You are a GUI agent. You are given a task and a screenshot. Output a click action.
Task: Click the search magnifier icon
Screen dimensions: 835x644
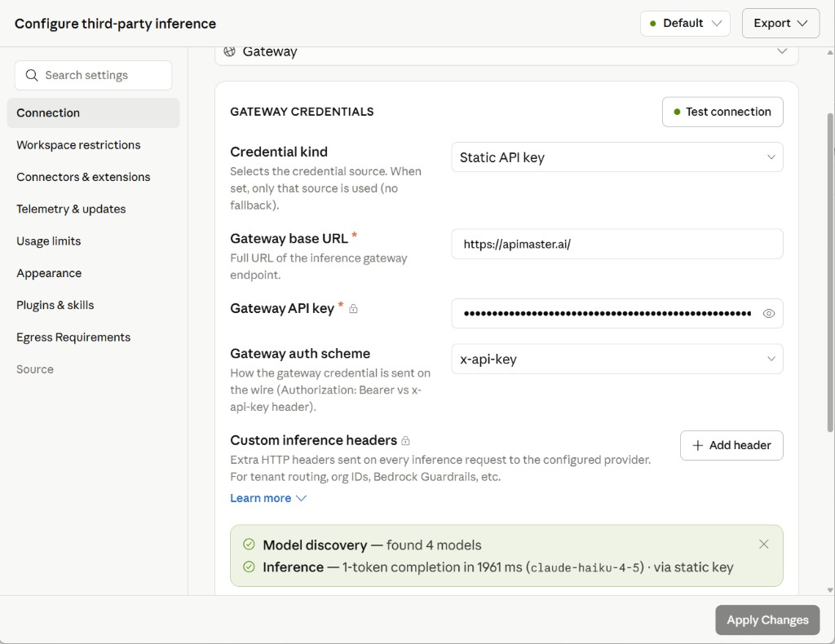coord(32,75)
